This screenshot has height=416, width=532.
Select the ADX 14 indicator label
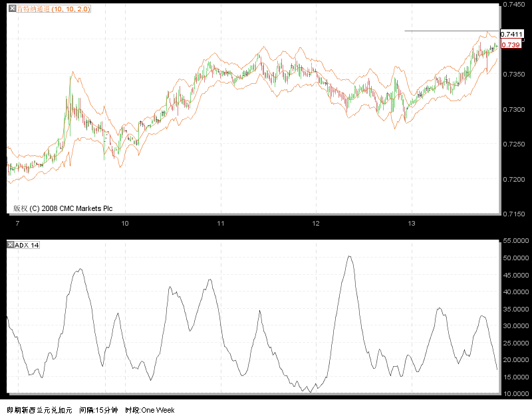[x=27, y=245]
